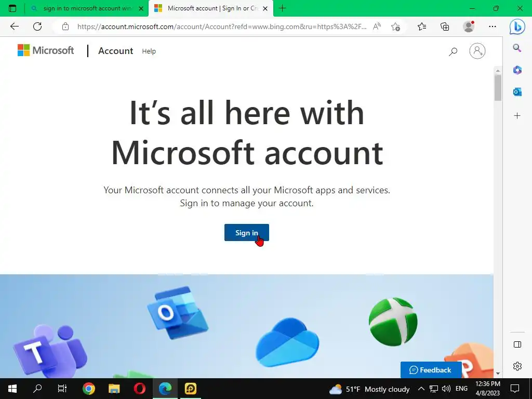Open sidebar Search icon
This screenshot has height=399, width=532.
pyautogui.click(x=517, y=48)
